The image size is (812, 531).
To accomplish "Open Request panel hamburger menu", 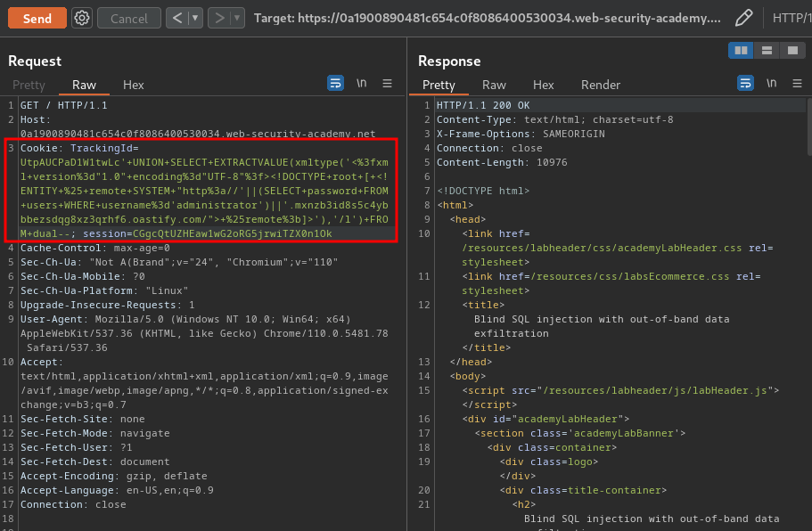I will click(387, 83).
